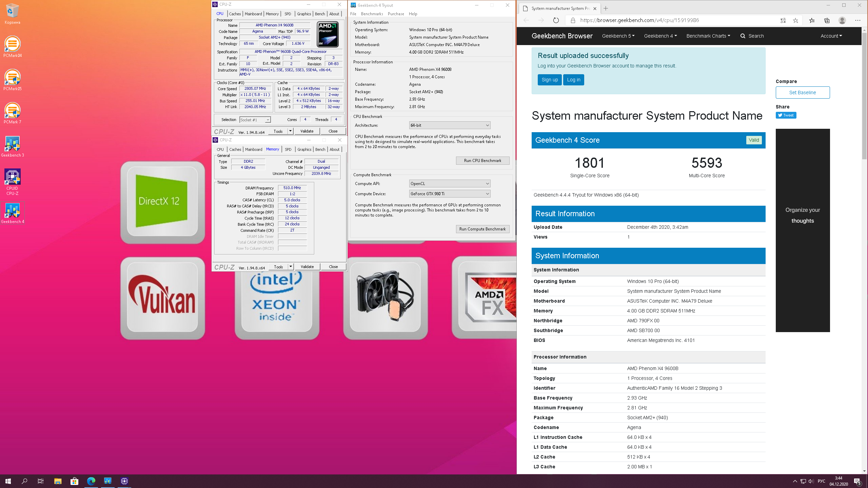Click Log in button on result page

click(x=574, y=80)
